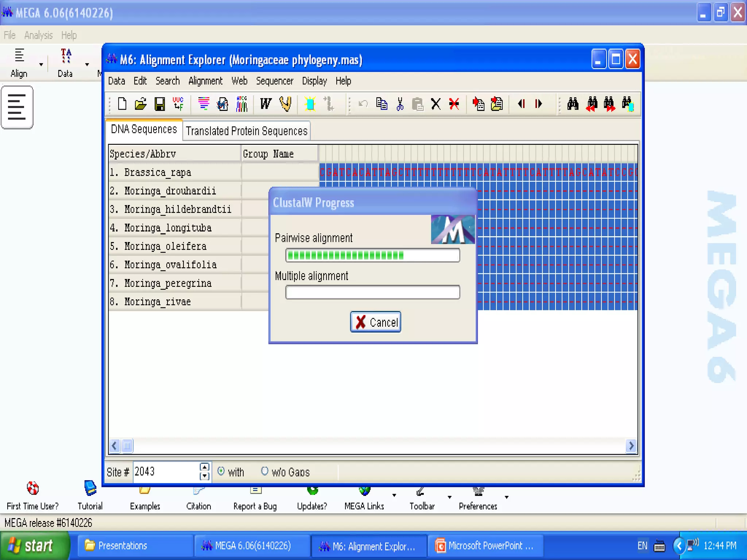Open the Help menu in Alignment Explorer
Image resolution: width=747 pixels, height=560 pixels.
(343, 81)
